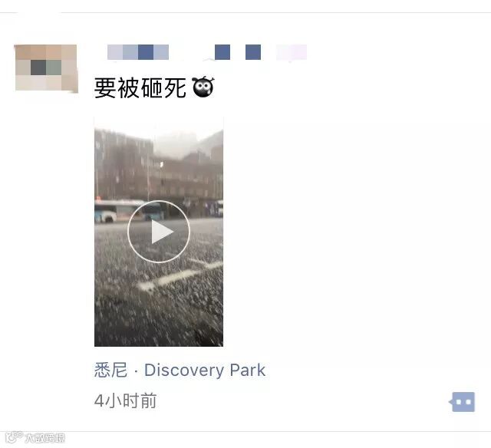
Task: Tap the shocked face emoji in the post
Action: (x=203, y=87)
